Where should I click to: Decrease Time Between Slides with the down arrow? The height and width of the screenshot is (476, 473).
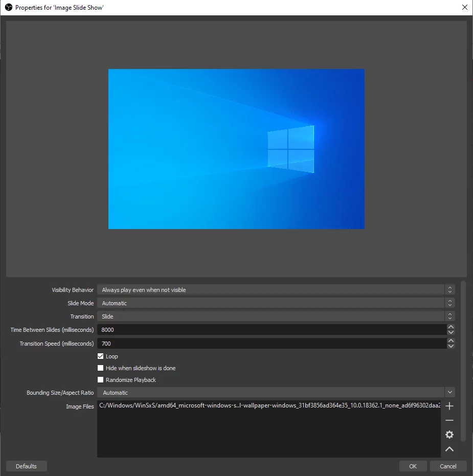point(451,332)
